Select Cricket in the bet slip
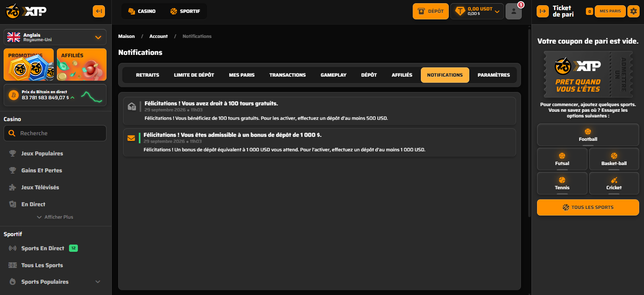 coord(614,183)
